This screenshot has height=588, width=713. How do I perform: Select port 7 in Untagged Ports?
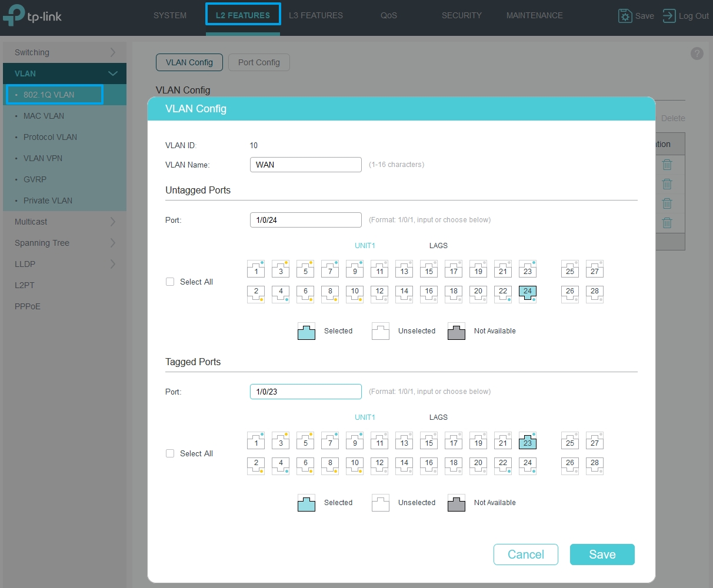(x=330, y=269)
